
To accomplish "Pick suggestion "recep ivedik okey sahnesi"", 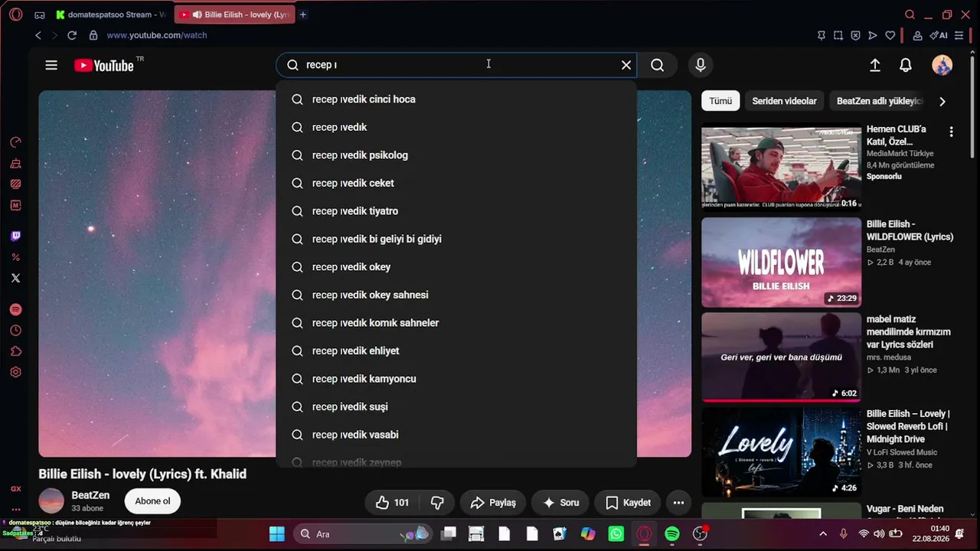I will (x=456, y=295).
